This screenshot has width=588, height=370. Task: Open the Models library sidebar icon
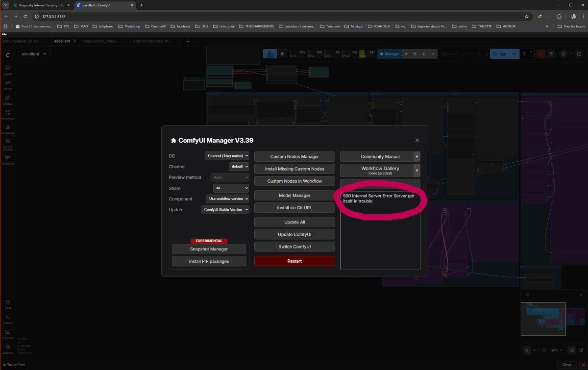(x=8, y=99)
